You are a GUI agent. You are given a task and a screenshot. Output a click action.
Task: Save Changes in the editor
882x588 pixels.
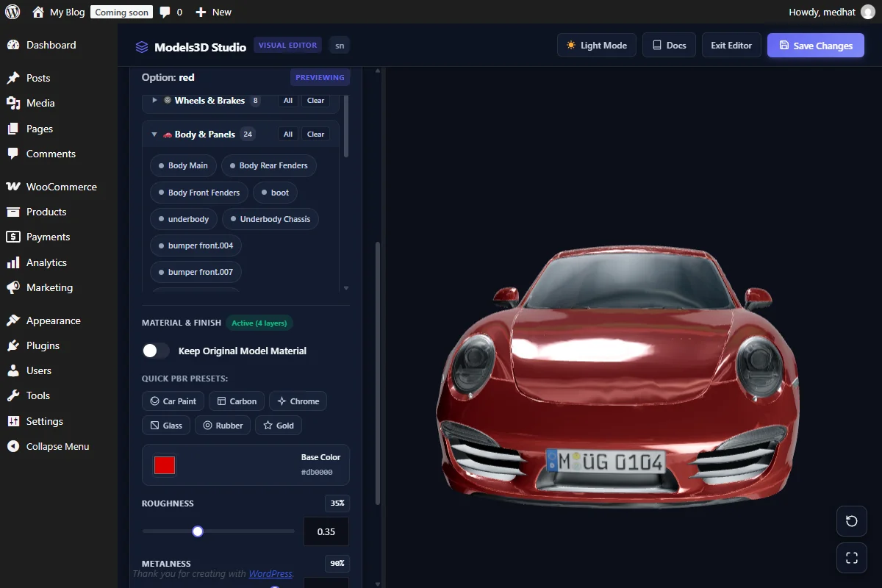point(816,46)
